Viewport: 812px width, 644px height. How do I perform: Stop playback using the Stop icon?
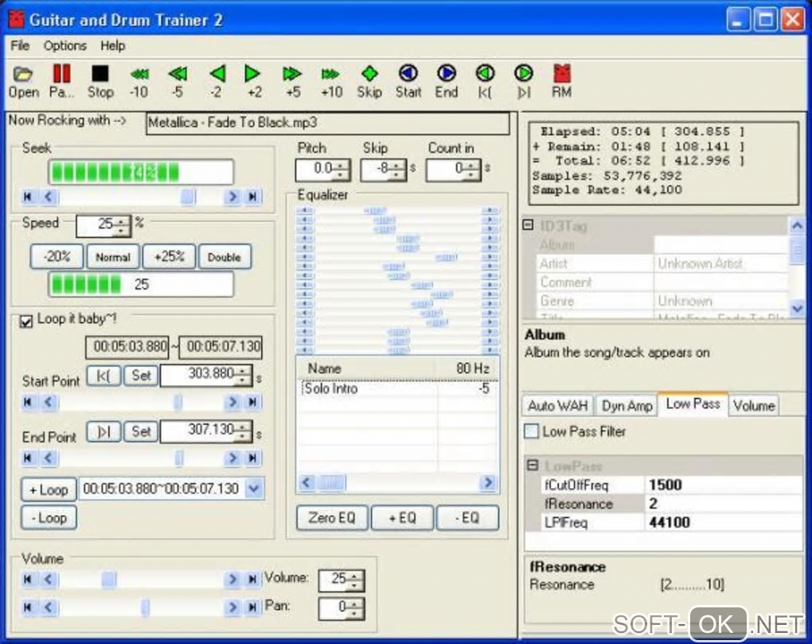click(100, 81)
